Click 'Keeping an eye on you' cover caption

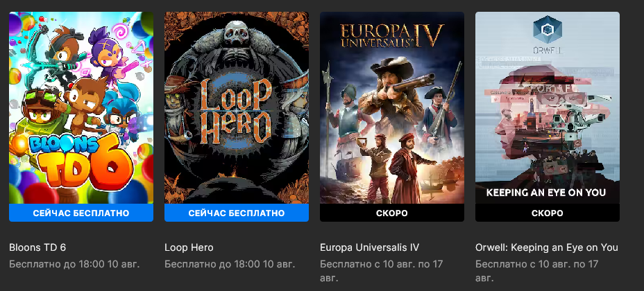point(546,192)
